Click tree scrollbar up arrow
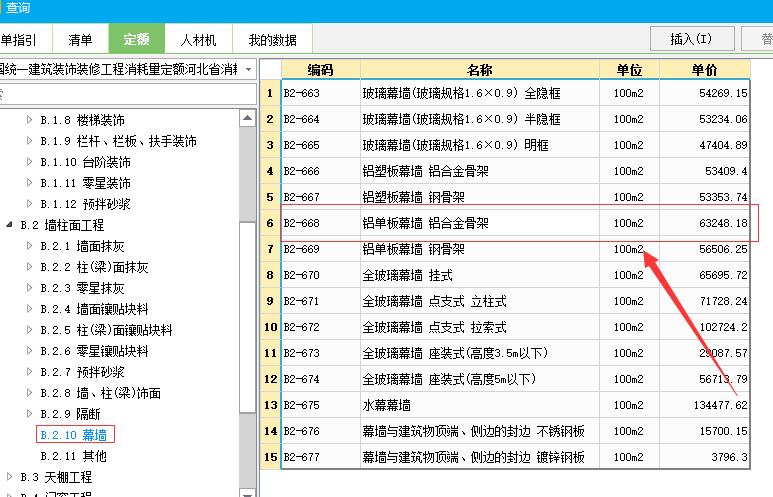This screenshot has height=497, width=773. tap(247, 118)
